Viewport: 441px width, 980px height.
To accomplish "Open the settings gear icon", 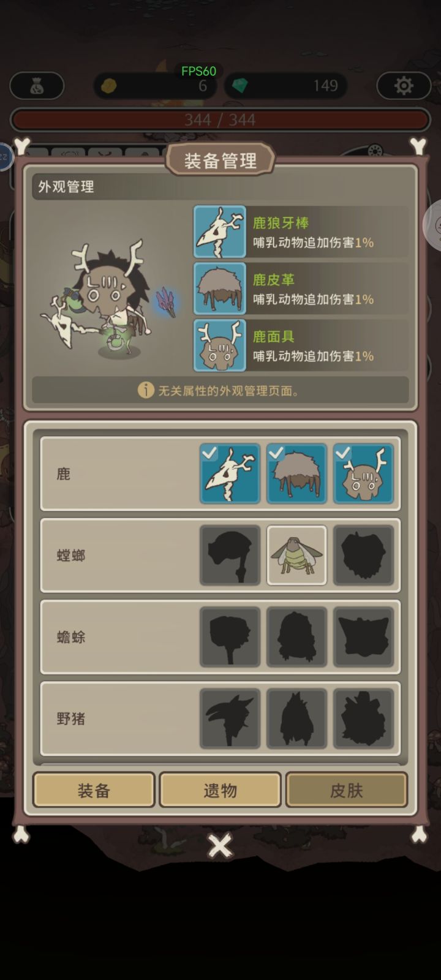I will click(x=403, y=86).
